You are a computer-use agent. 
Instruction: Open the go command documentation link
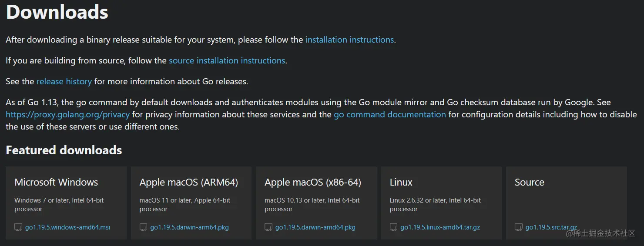(389, 115)
